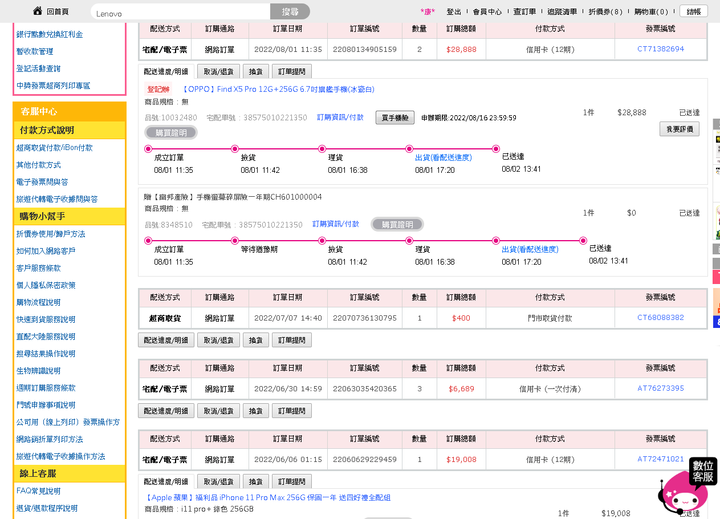Open 門號申辦事項說明 link
The image size is (720, 519).
(46, 405)
